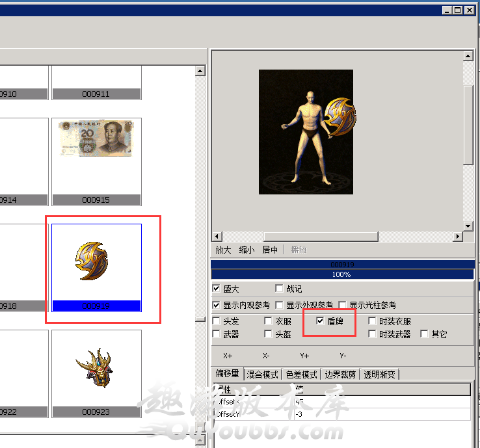
Task: Enable the 头发 hair checkbox
Action: 217,321
